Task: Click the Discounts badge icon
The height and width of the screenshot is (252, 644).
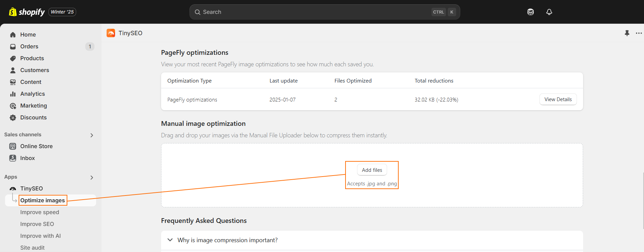Action: tap(13, 117)
